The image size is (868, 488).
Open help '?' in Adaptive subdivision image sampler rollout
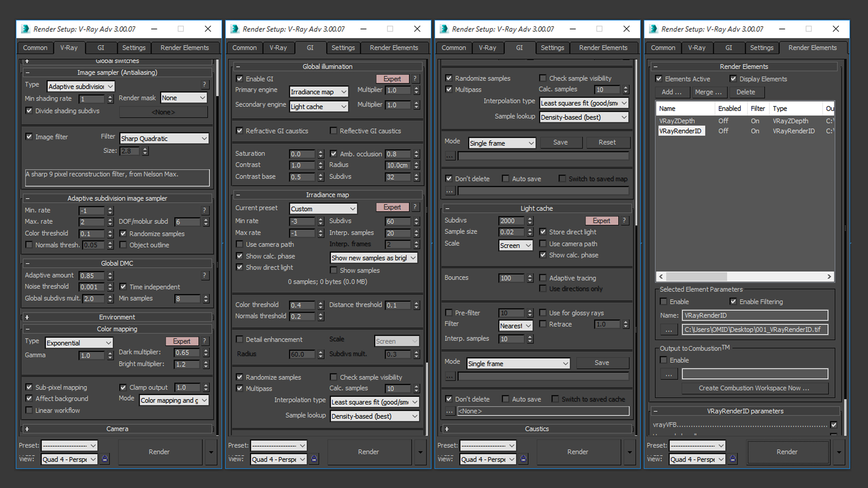(x=204, y=210)
